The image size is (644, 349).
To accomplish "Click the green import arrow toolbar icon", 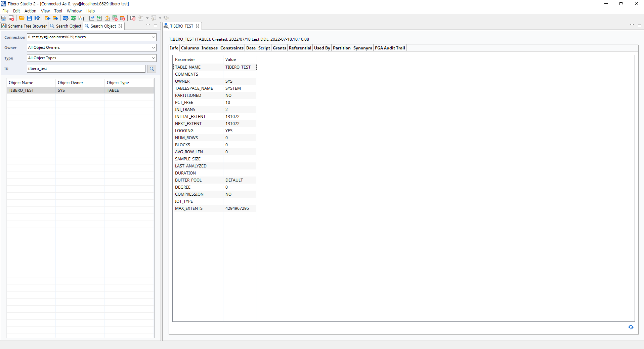I will [99, 18].
